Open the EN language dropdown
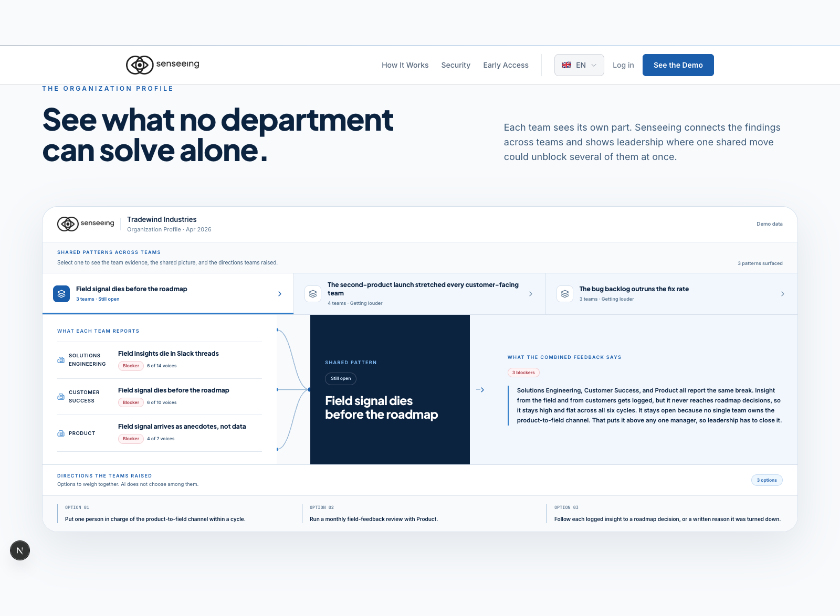This screenshot has height=616, width=840. click(x=579, y=65)
